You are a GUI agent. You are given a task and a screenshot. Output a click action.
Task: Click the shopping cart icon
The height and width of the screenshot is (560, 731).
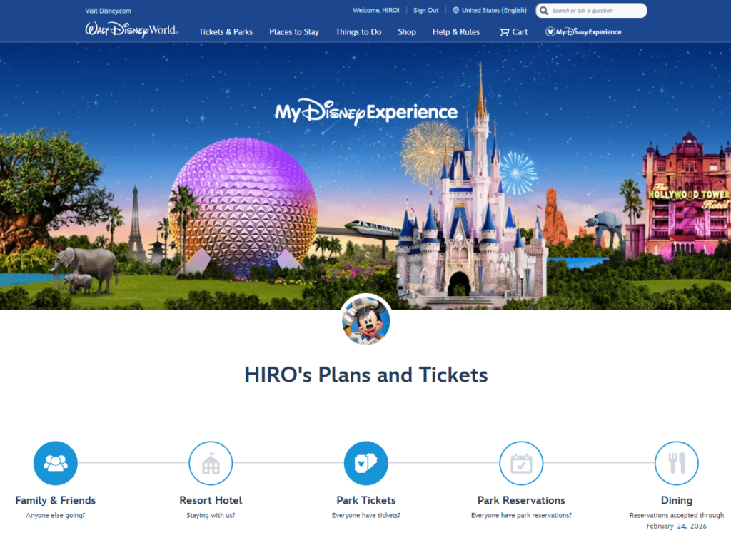coord(504,31)
